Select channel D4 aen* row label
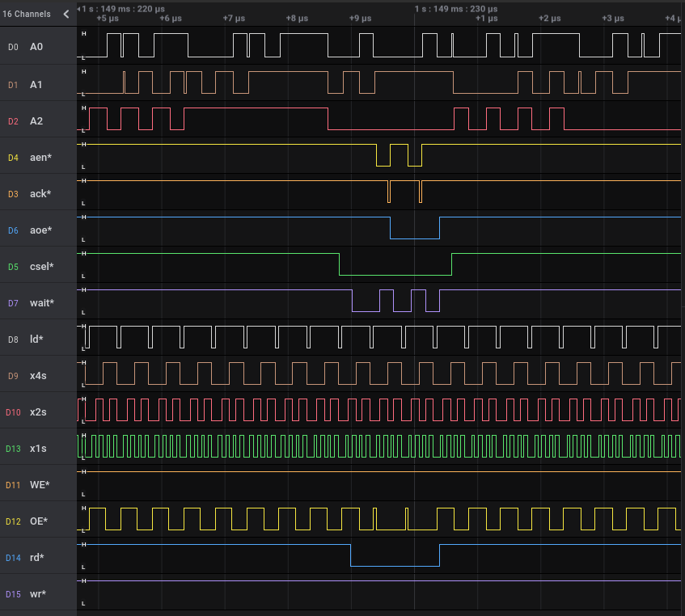Image resolution: width=685 pixels, height=616 pixels. point(39,157)
